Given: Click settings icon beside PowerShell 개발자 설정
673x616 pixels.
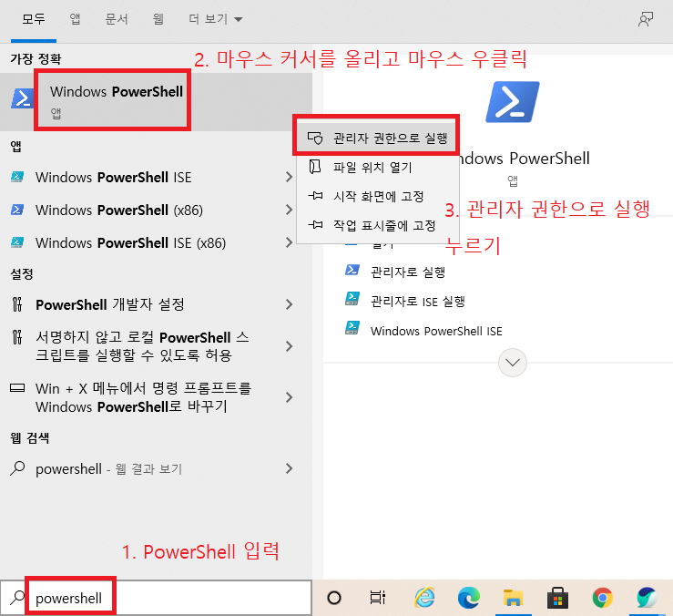Looking at the screenshot, I should (x=17, y=304).
